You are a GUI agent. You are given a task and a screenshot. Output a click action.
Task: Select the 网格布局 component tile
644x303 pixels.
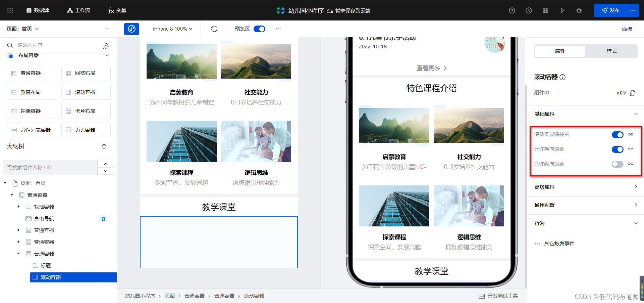(86, 73)
